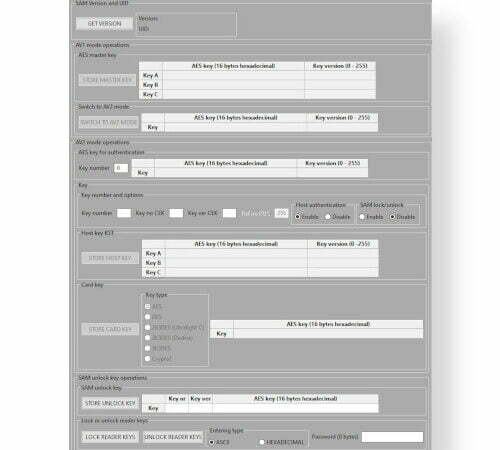Select the DES key type option
This screenshot has width=500, height=450.
tap(148, 317)
